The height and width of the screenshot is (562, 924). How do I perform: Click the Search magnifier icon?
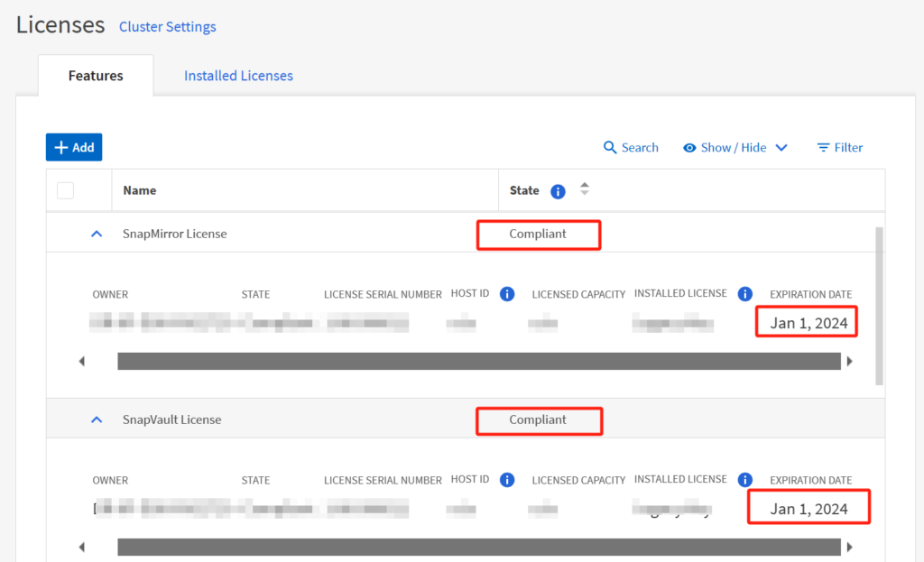pyautogui.click(x=610, y=147)
